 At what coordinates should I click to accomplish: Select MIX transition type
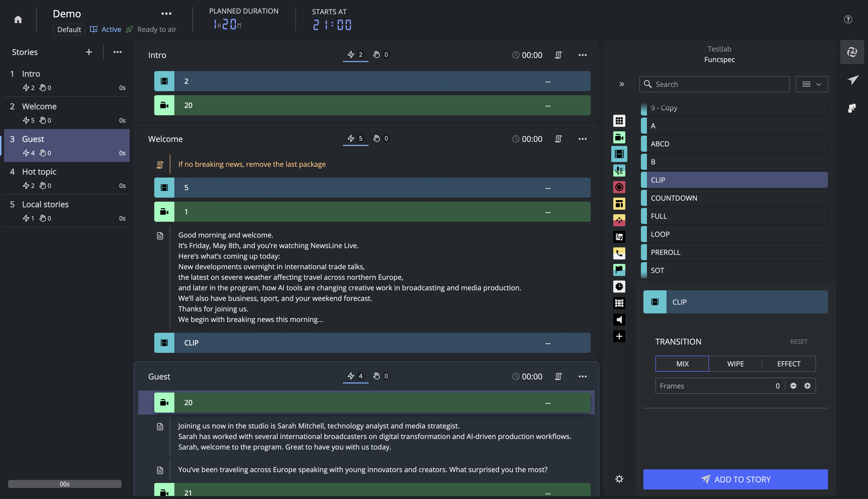click(x=682, y=364)
